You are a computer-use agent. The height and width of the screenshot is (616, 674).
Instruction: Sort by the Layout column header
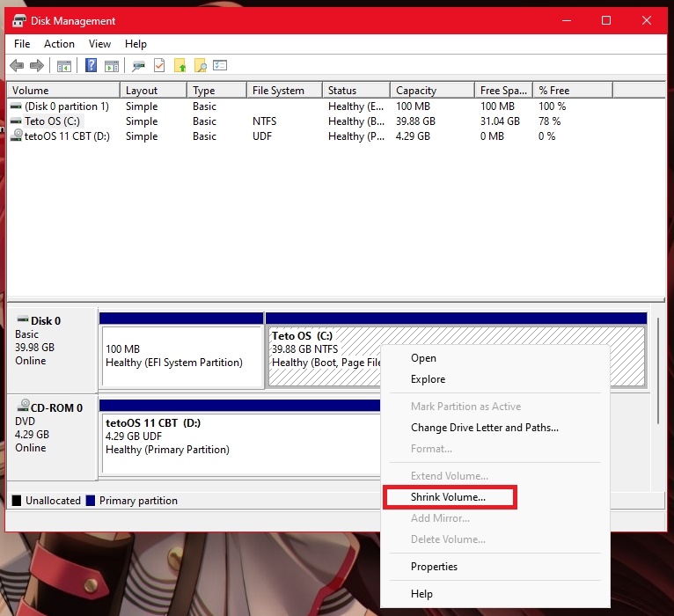point(153,91)
